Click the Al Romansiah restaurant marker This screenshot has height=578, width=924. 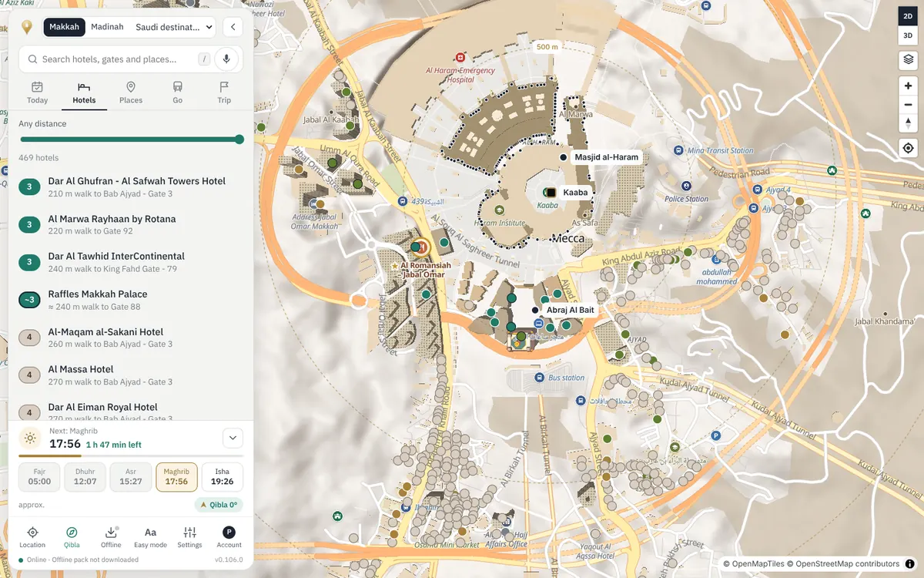(421, 247)
